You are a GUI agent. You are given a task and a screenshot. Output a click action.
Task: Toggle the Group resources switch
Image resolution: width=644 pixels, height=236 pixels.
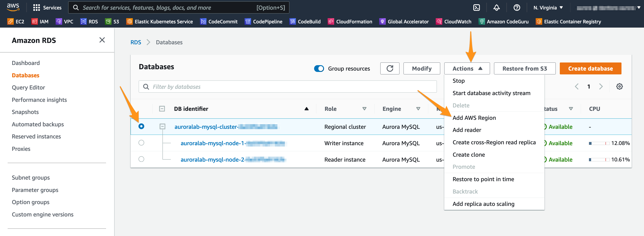pos(319,69)
